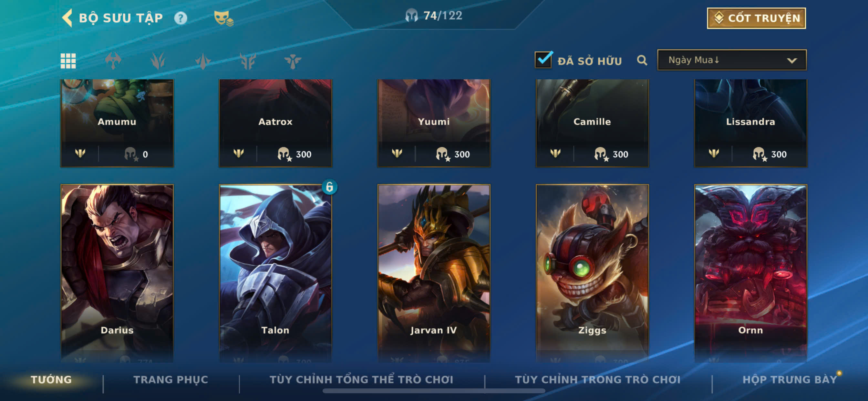Open the golden mask and coins icon

(224, 18)
